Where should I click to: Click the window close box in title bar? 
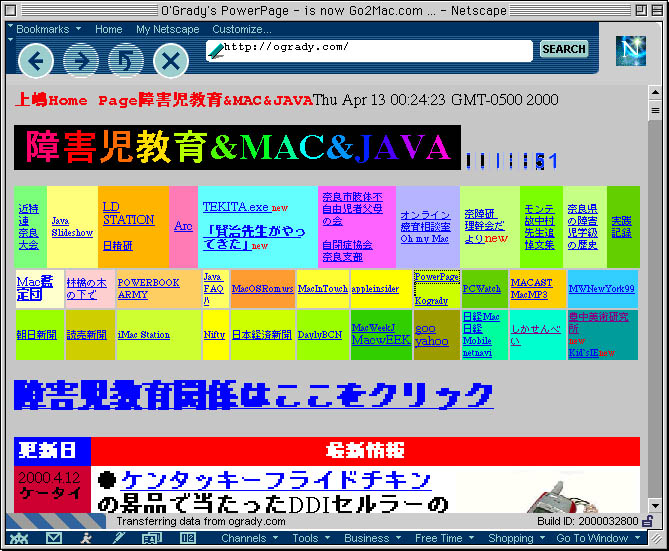click(11, 10)
